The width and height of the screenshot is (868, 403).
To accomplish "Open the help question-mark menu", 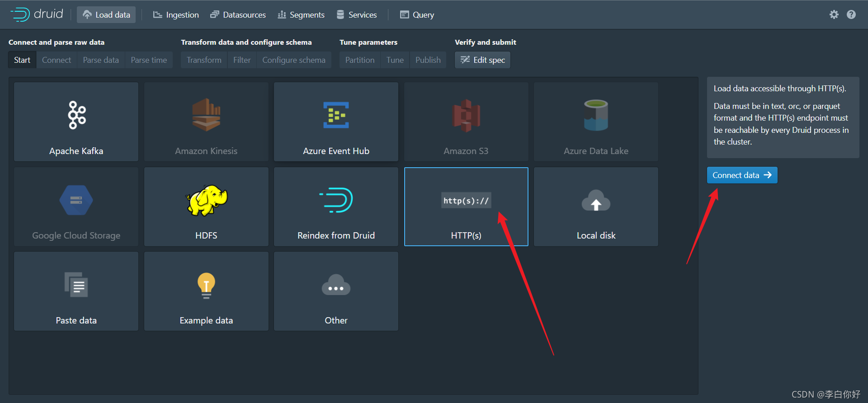I will [851, 14].
